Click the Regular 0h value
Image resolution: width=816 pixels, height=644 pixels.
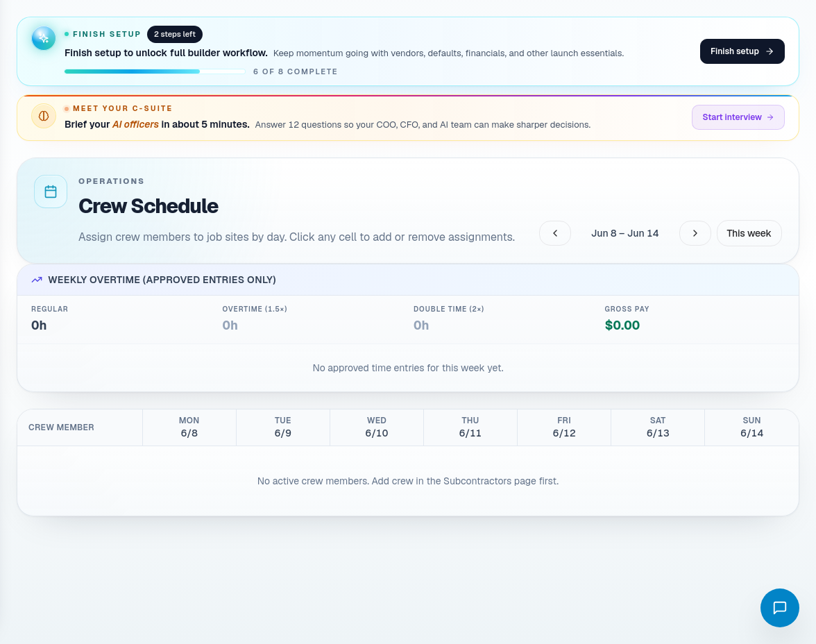tap(39, 325)
